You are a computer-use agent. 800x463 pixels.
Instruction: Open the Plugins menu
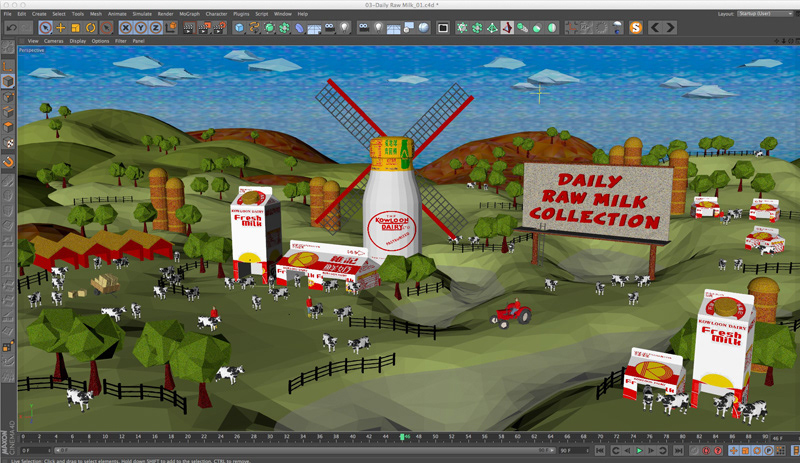click(x=241, y=14)
